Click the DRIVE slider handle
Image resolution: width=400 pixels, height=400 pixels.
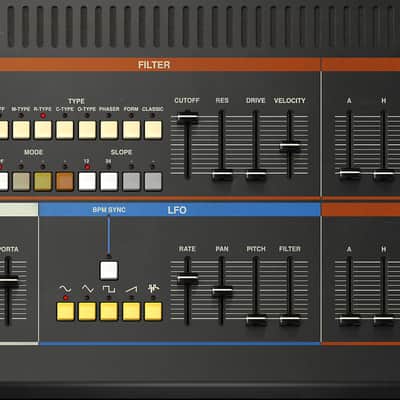256,174
